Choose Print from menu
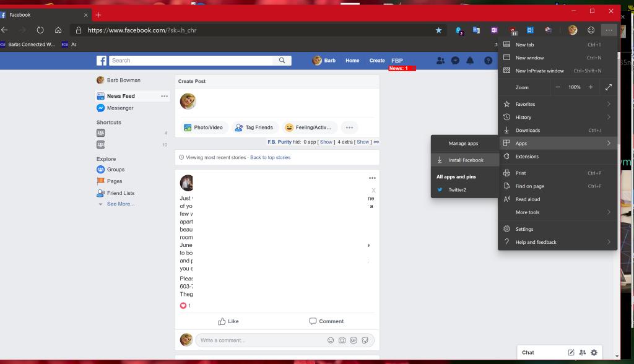This screenshot has width=634, height=364. click(558, 173)
